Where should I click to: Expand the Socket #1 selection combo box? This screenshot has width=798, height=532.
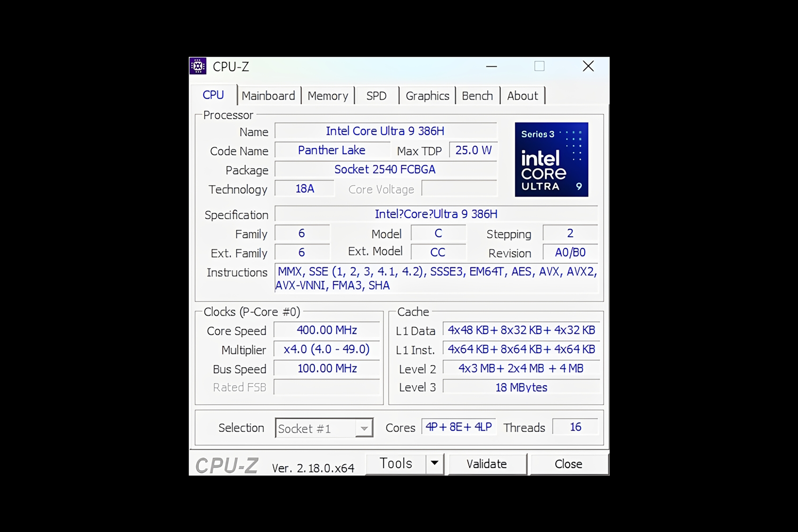coord(364,428)
